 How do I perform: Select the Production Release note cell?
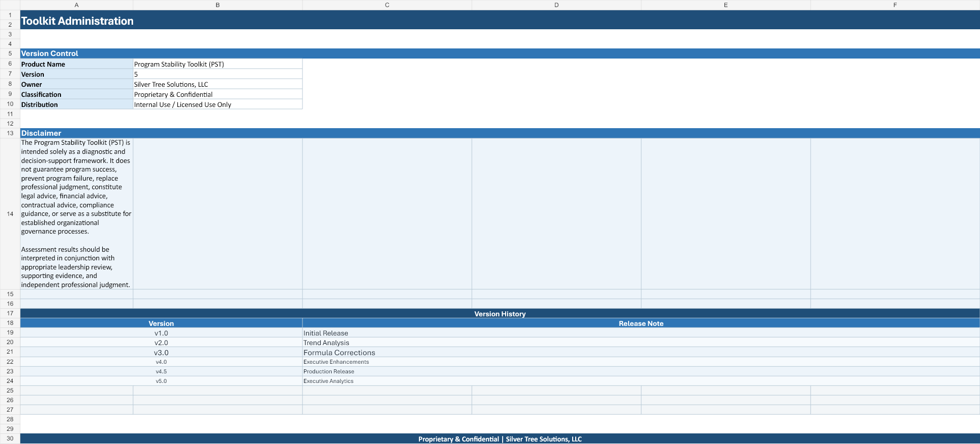[641, 371]
